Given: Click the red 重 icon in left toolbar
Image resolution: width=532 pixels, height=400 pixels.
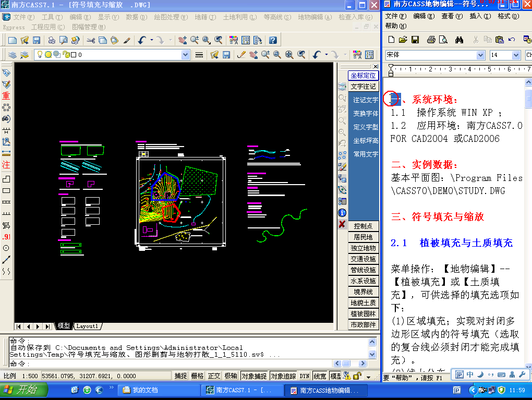Looking at the screenshot, I should [6, 95].
